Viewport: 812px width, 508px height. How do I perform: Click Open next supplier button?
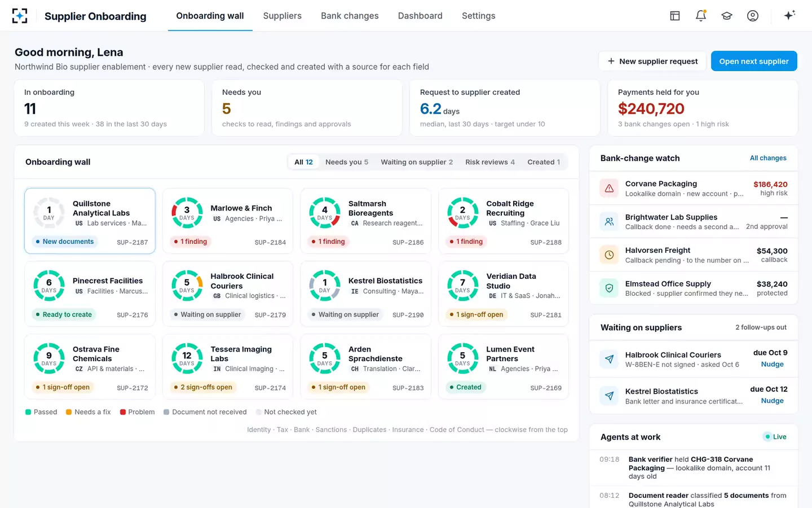point(754,61)
